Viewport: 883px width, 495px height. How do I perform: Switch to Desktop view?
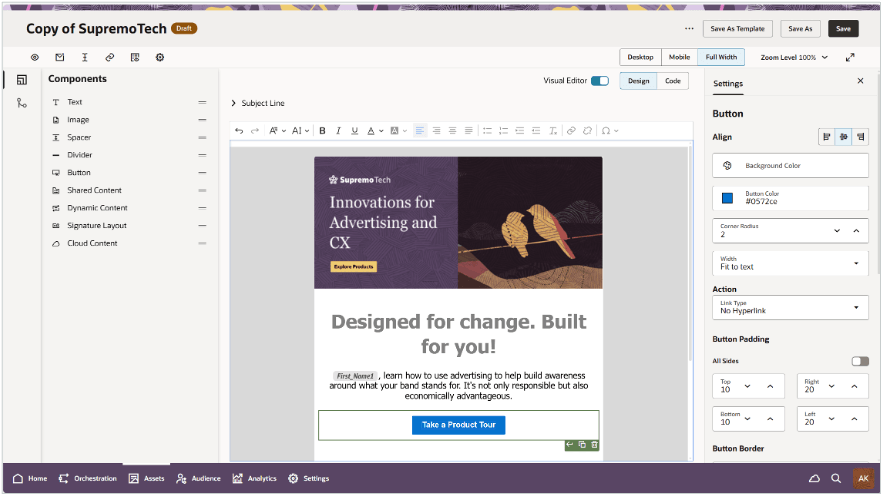point(640,57)
